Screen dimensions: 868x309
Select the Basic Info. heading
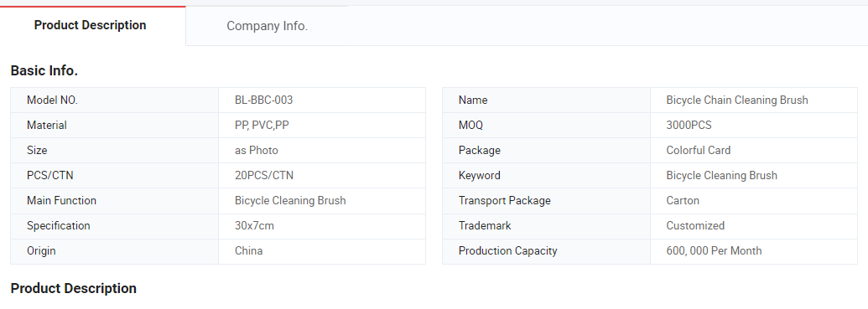coord(44,70)
